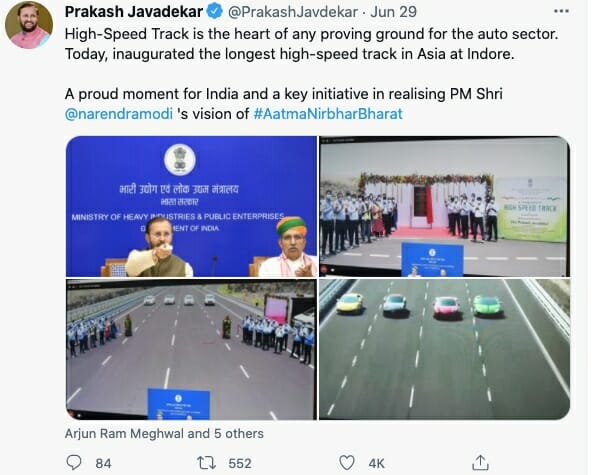Open the Ministry of Heavy Industries photo

coord(191,206)
